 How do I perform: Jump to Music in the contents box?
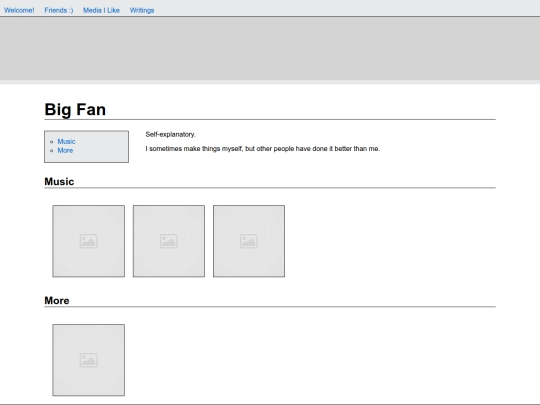coord(66,142)
